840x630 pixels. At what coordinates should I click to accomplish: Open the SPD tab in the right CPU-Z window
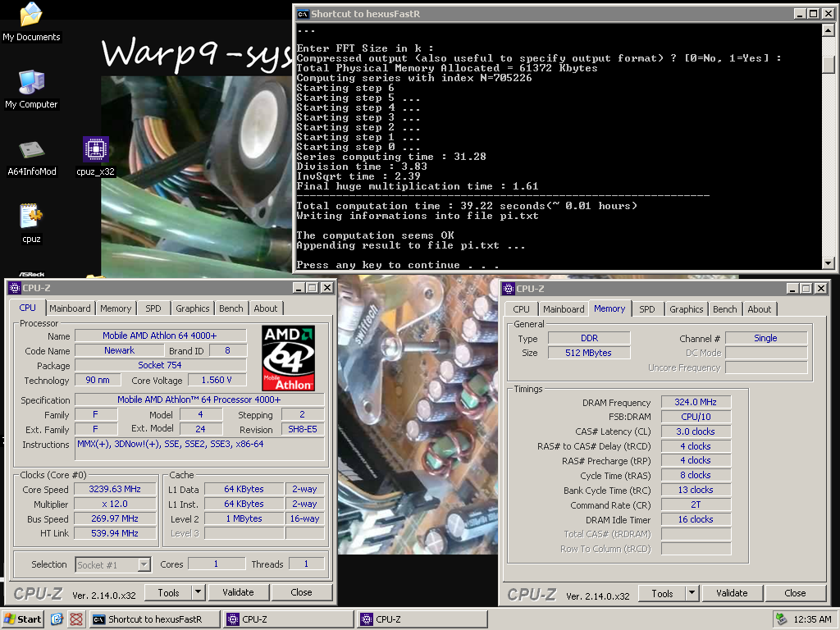[647, 309]
